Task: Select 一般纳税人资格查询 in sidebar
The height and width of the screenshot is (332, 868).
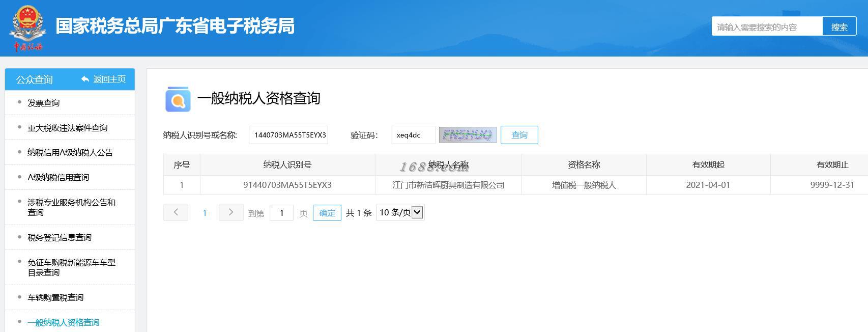Action: 64,322
